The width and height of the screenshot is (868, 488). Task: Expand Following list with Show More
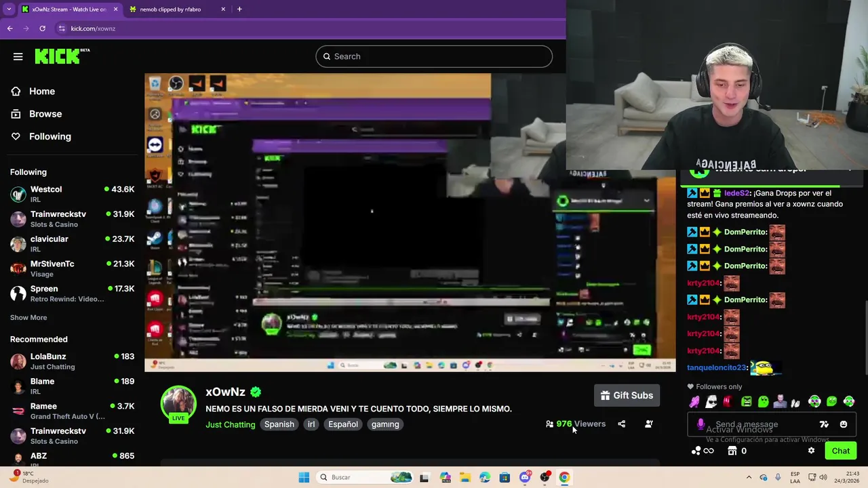(x=28, y=317)
